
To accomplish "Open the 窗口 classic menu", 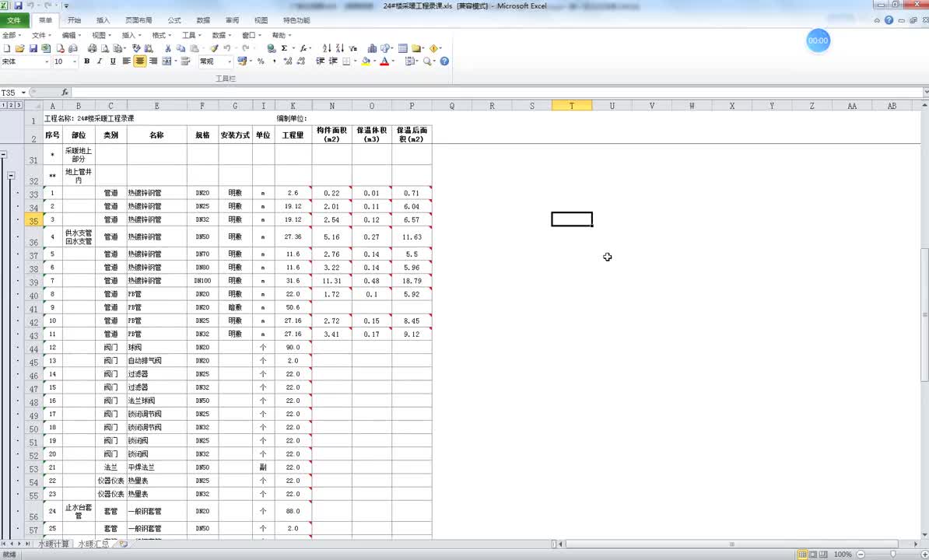I will [252, 36].
